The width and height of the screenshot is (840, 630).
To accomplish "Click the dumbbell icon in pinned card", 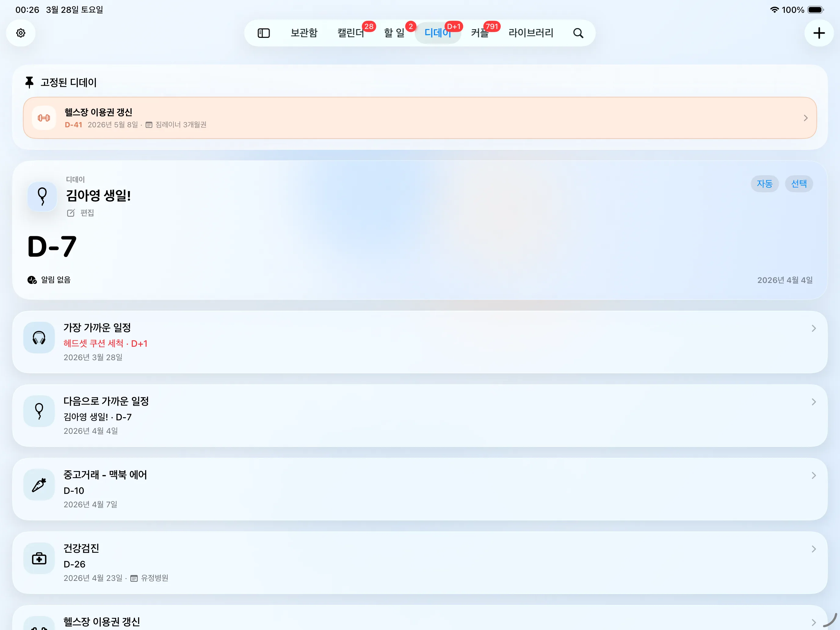I will pos(44,118).
